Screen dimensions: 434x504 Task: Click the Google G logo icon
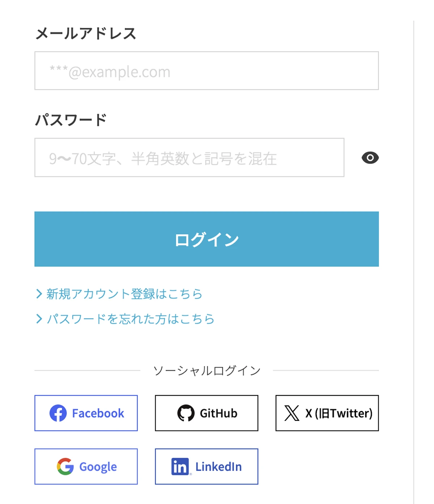point(65,466)
